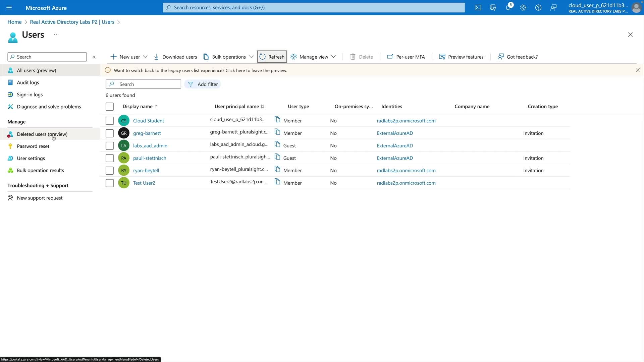
Task: Tick the ryan-beytell row checkbox
Action: (x=109, y=170)
